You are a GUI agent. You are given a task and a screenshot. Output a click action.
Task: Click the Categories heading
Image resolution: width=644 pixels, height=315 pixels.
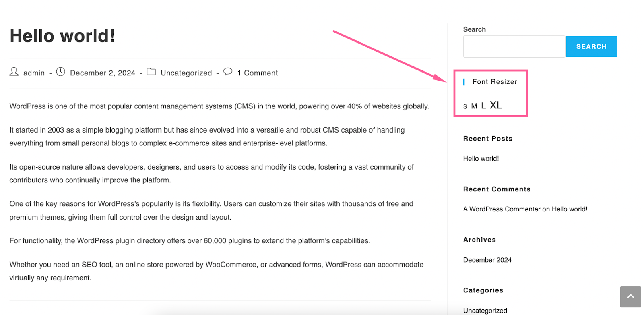coord(483,290)
